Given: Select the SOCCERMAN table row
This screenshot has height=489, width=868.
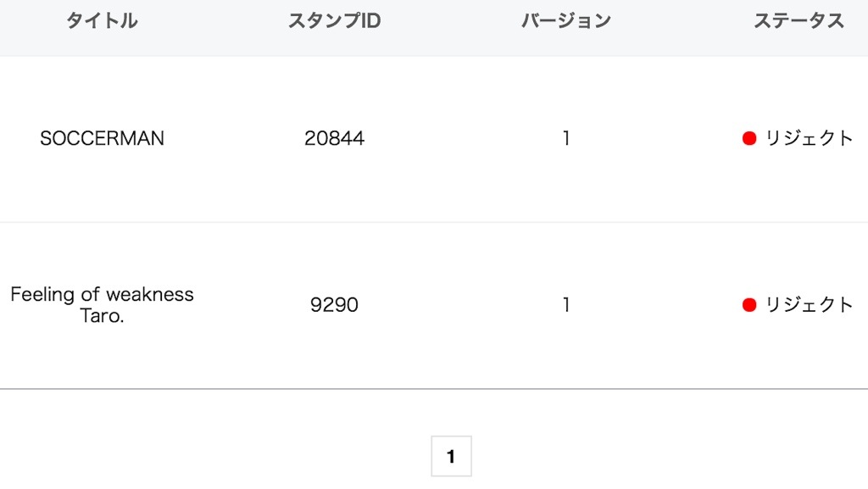Looking at the screenshot, I should pos(434,139).
